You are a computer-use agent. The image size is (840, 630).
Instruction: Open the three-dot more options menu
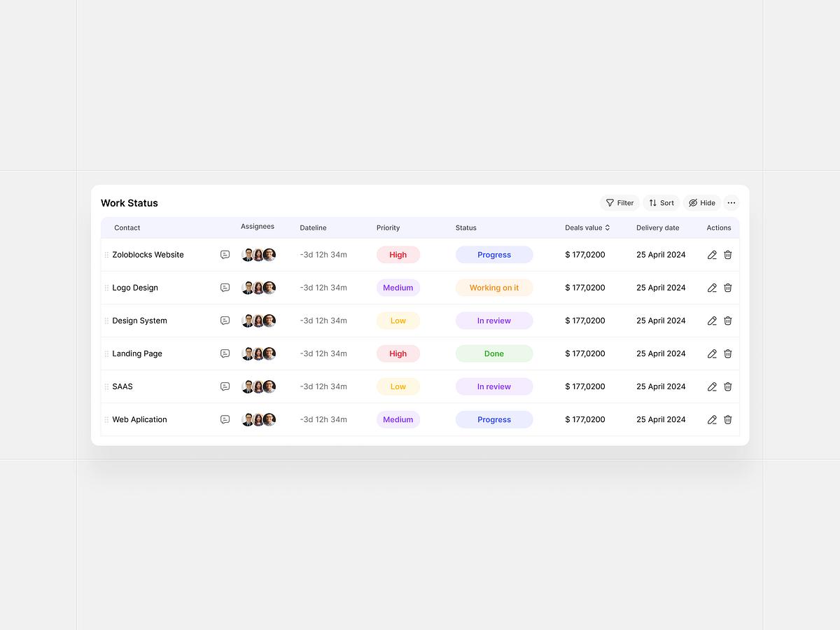pyautogui.click(x=731, y=202)
